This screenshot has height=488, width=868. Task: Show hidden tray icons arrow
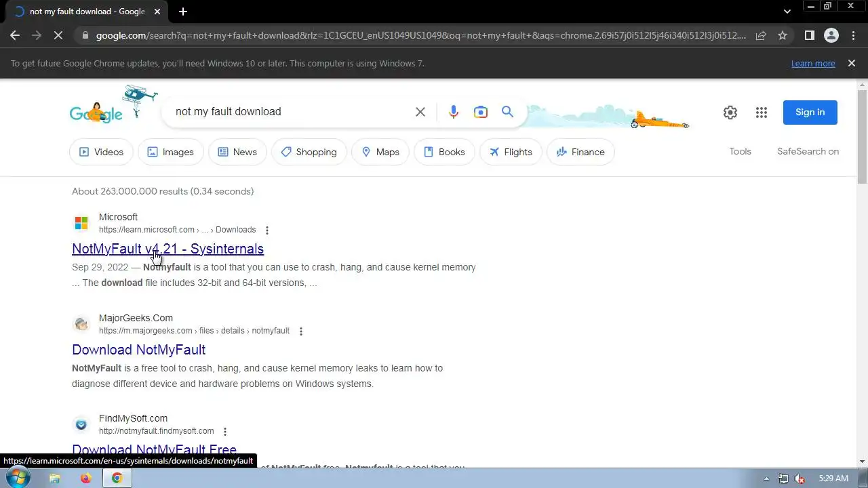click(766, 479)
